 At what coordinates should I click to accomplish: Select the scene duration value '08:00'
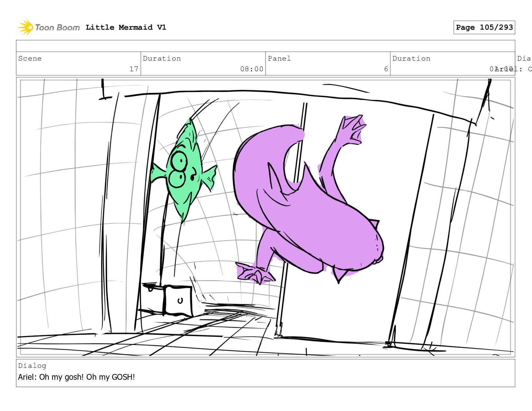coord(251,69)
